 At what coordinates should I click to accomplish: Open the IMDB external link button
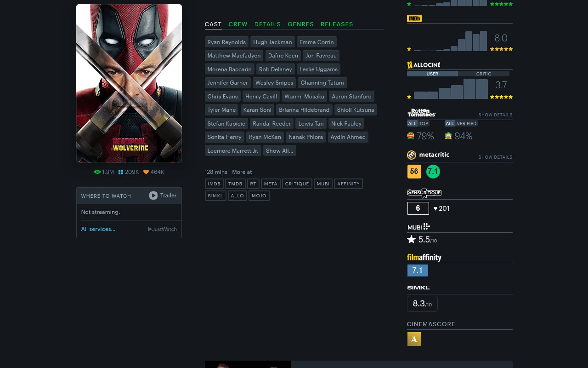click(214, 184)
